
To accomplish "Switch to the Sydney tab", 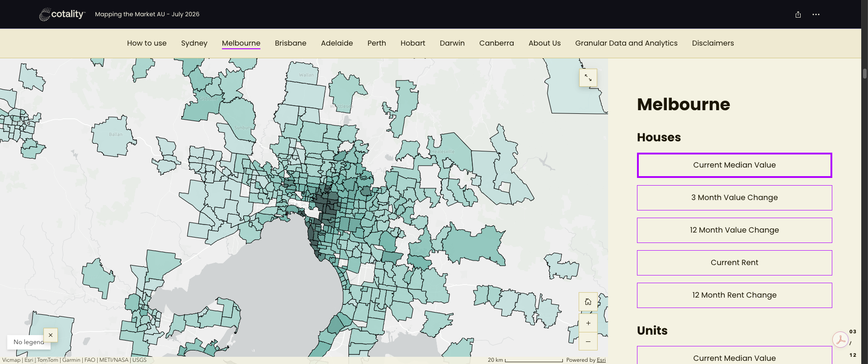I will pos(194,43).
